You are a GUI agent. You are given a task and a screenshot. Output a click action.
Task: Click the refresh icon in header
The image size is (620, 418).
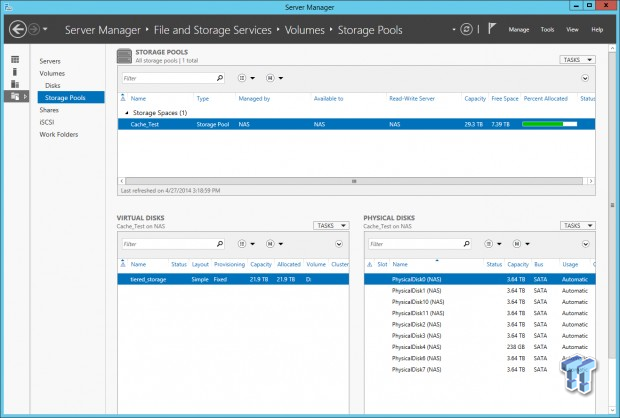467,29
